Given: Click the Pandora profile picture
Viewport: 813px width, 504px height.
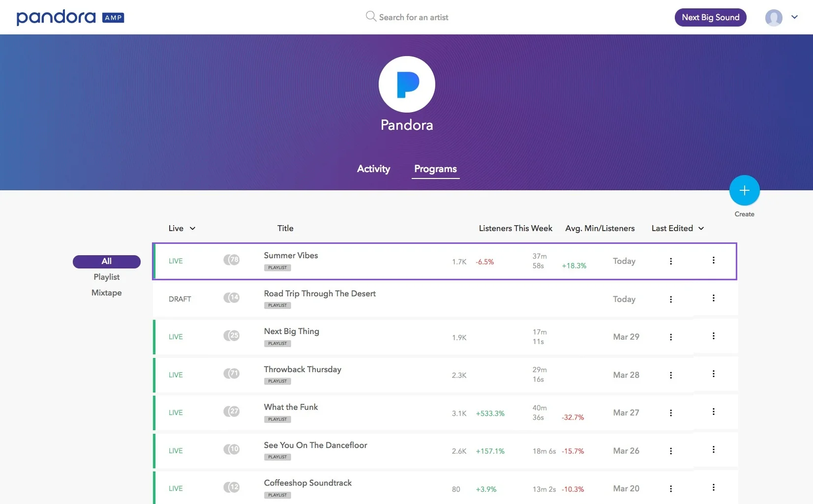Looking at the screenshot, I should coord(407,84).
